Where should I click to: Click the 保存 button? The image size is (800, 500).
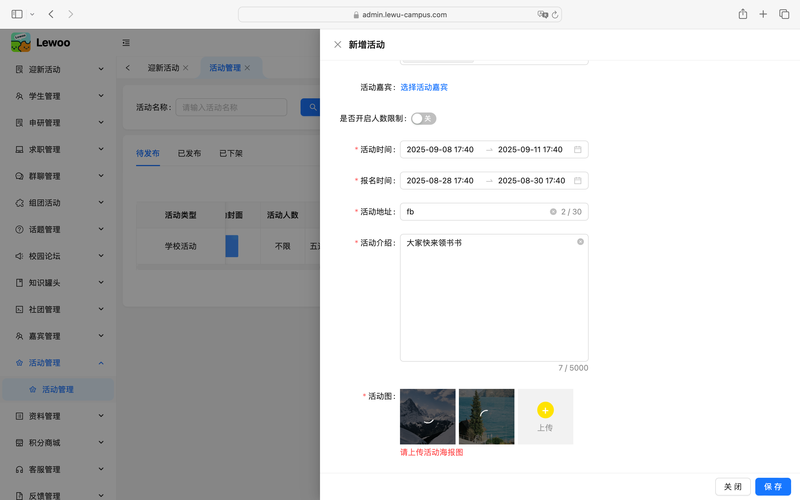[x=772, y=487]
